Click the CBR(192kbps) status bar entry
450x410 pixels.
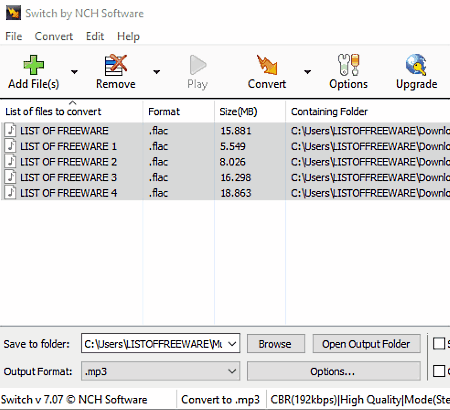click(x=360, y=399)
